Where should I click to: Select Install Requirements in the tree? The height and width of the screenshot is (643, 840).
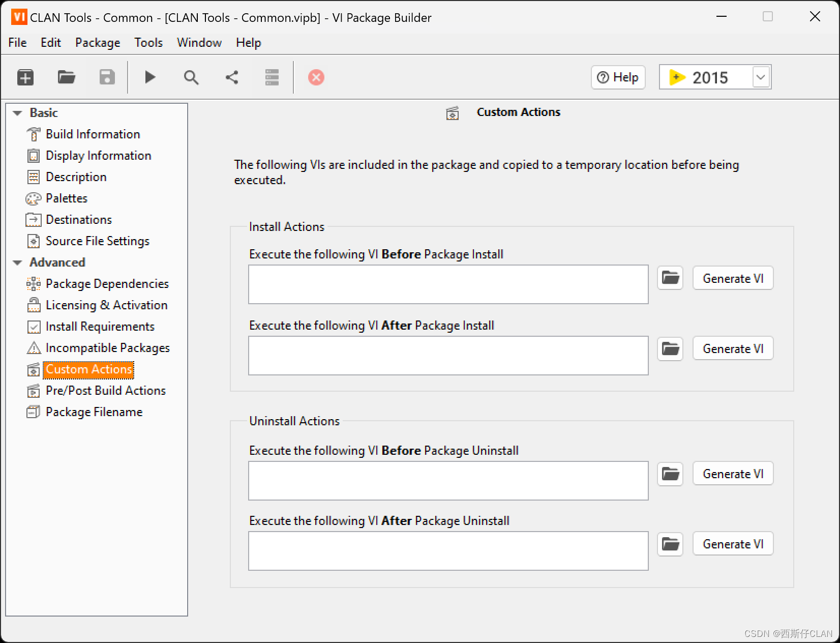coord(100,327)
